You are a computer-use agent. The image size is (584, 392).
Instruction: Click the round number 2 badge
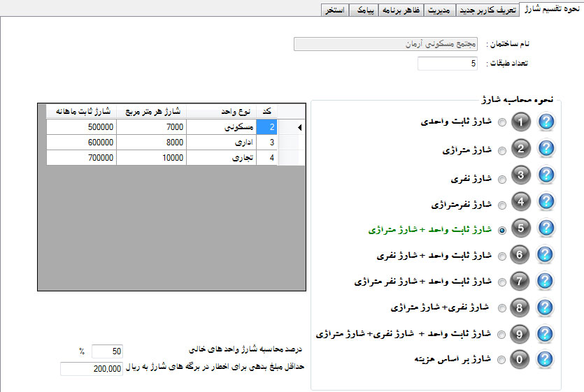coord(520,149)
